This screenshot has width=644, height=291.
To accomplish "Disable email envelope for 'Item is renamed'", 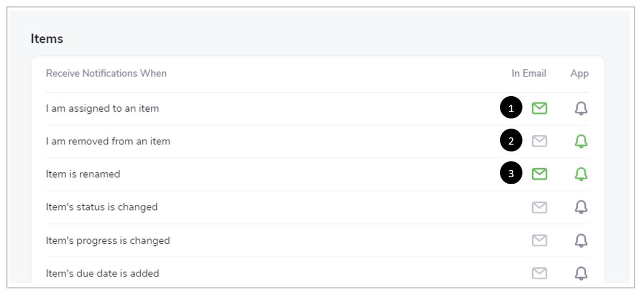I will 539,174.
